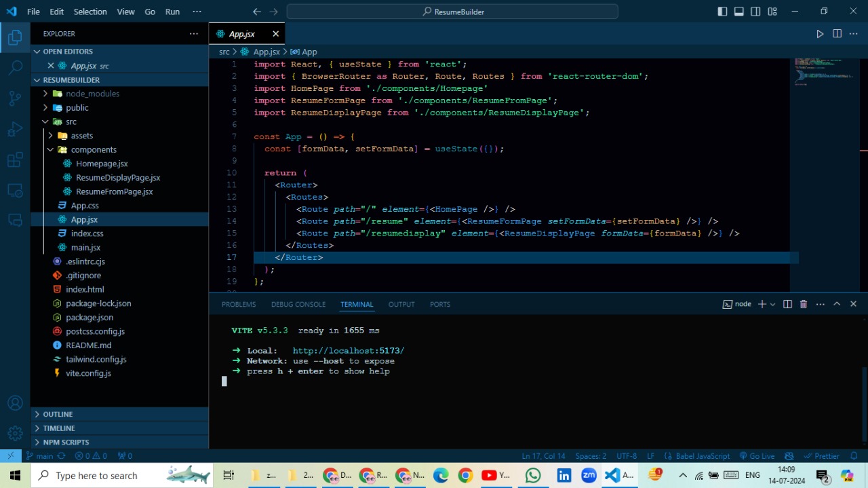Kill the terminal with trash icon
This screenshot has height=488, width=868.
(x=804, y=304)
